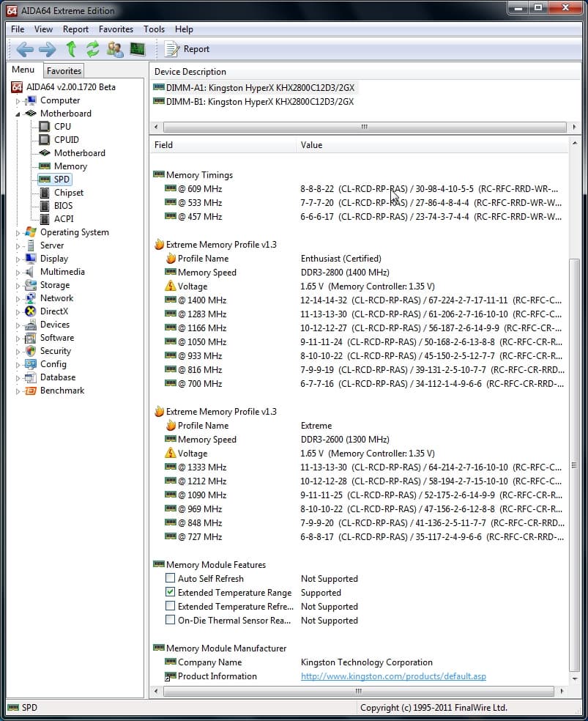Toggle the Extended Temperature Refresh checkbox

point(170,605)
